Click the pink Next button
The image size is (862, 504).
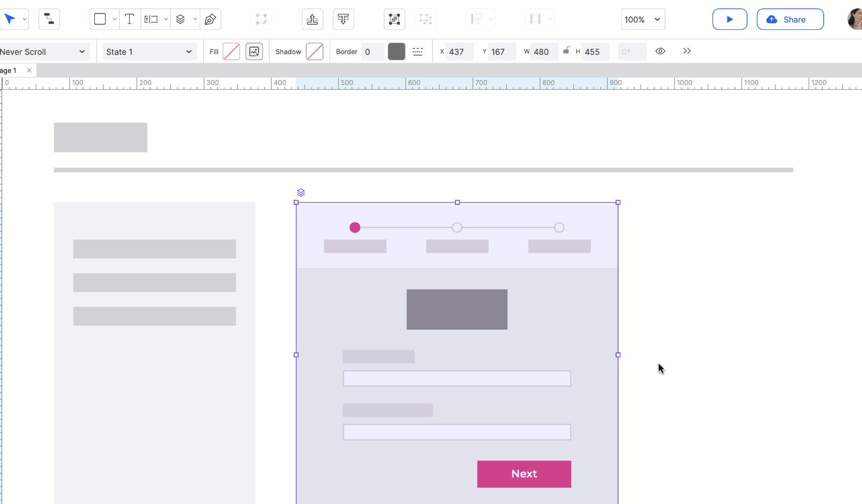click(524, 474)
